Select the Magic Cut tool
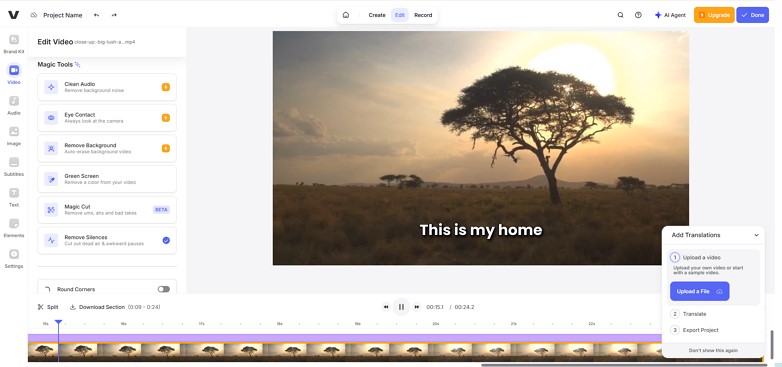 (x=107, y=209)
